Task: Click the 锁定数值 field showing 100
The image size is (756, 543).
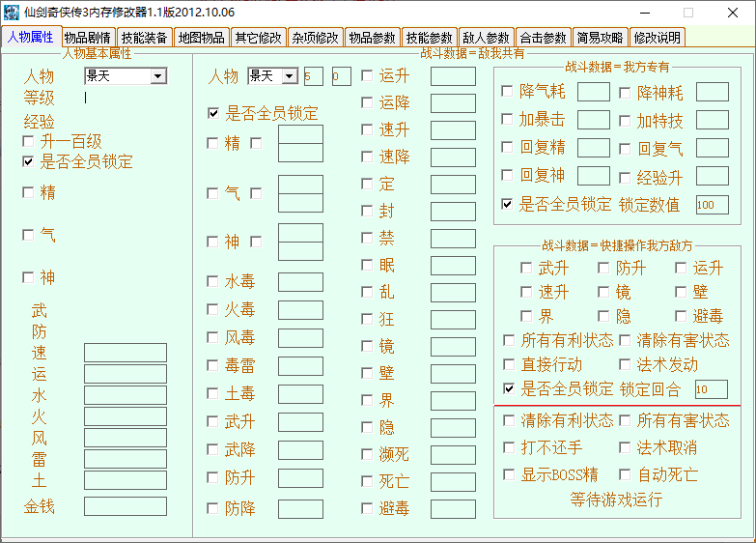Action: (713, 205)
